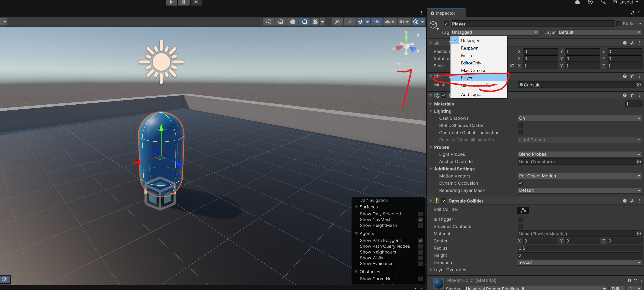
Task: Toggle scene visibility eye icon
Action: pyautogui.click(x=377, y=22)
